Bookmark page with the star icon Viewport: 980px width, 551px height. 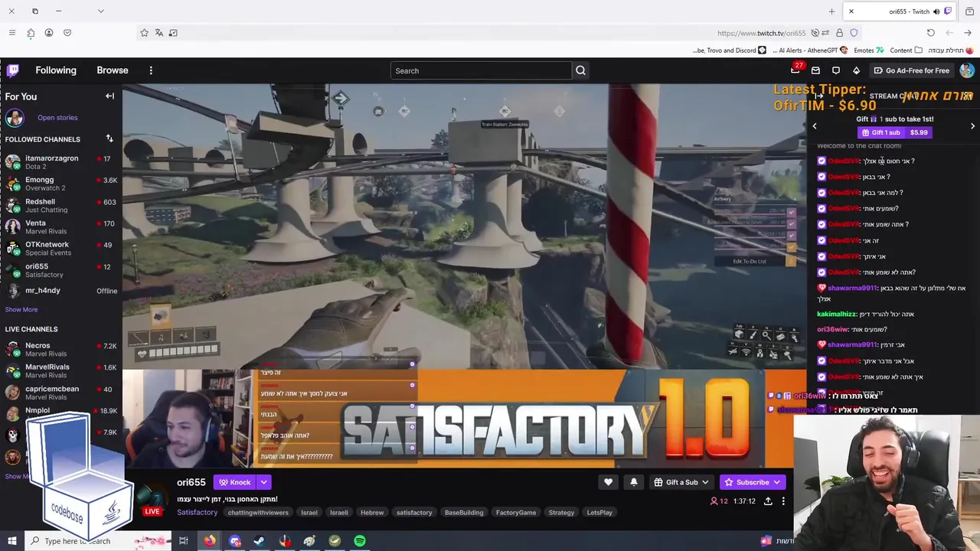click(144, 33)
